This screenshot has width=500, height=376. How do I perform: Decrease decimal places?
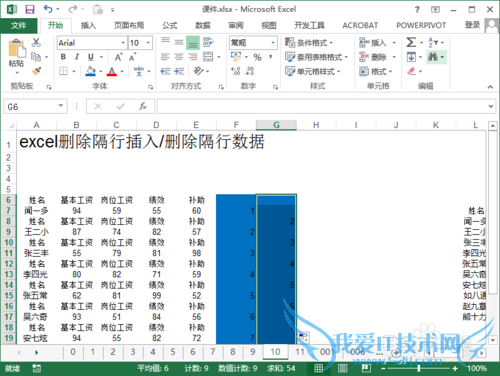point(250,71)
